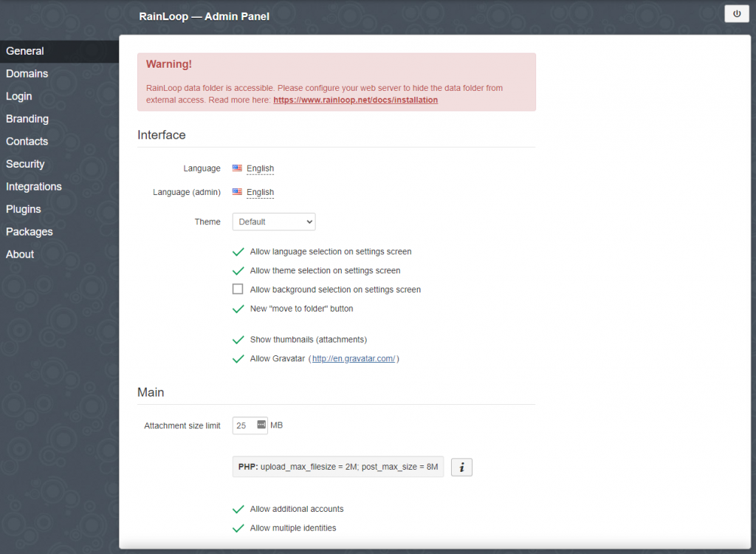The height and width of the screenshot is (554, 756).
Task: Click the green check for Allow multiple identities
Action: coord(238,528)
